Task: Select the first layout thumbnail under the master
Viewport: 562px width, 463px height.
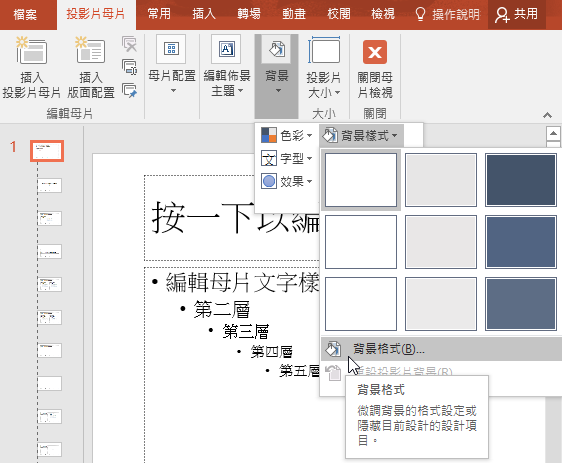Action: (49, 185)
